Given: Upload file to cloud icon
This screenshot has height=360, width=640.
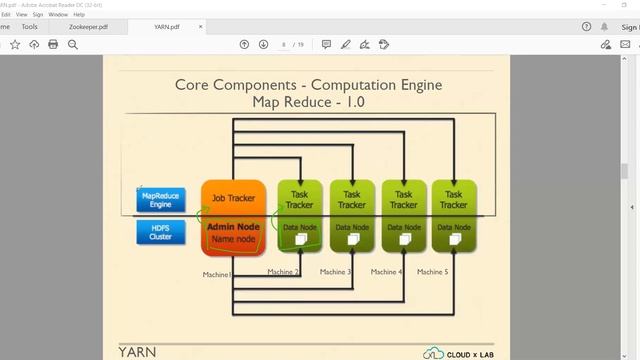Looking at the screenshot, I should tap(34, 44).
